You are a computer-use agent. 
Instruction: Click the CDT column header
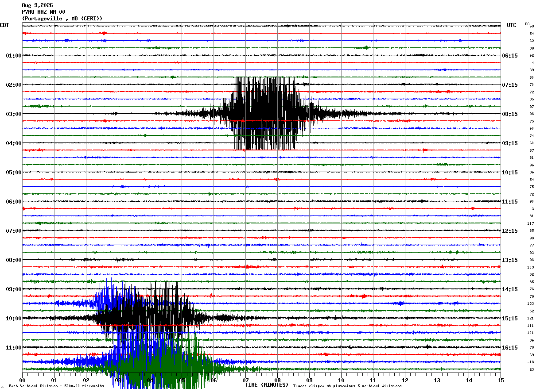tap(4, 25)
